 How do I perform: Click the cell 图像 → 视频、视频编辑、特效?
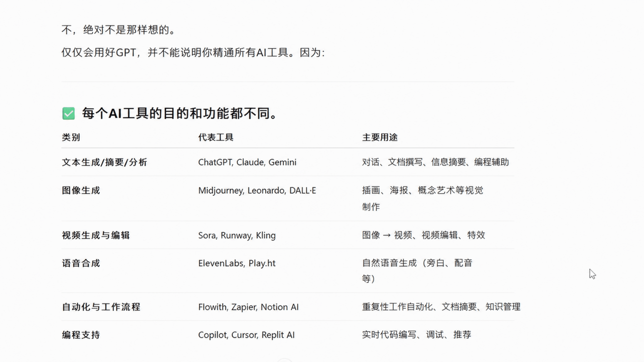coord(423,235)
